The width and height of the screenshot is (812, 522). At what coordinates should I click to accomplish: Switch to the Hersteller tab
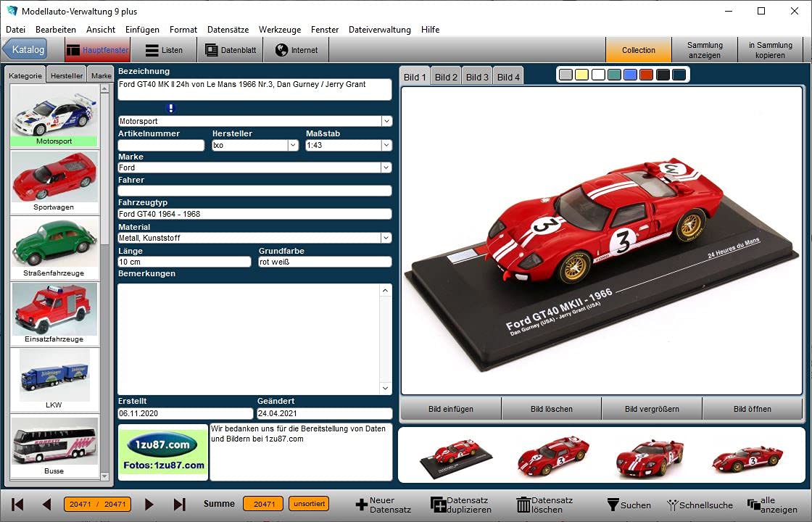click(x=67, y=75)
